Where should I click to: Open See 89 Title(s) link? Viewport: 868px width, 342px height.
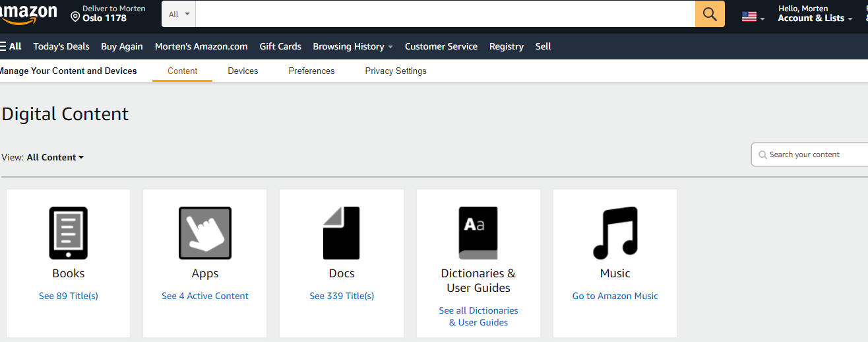[x=69, y=296]
